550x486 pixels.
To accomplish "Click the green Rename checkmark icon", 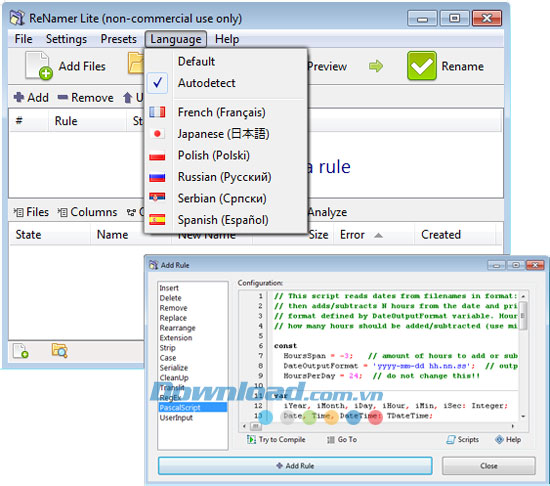I will click(422, 66).
